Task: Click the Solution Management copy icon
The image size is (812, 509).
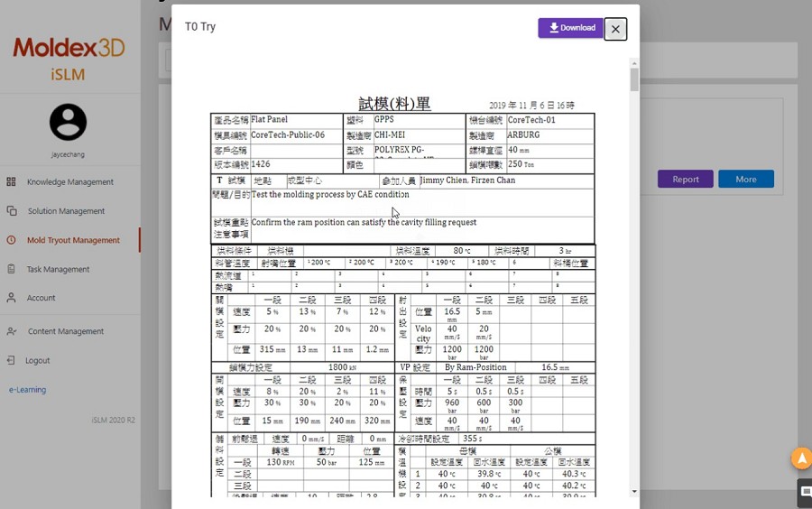Action: [x=12, y=211]
